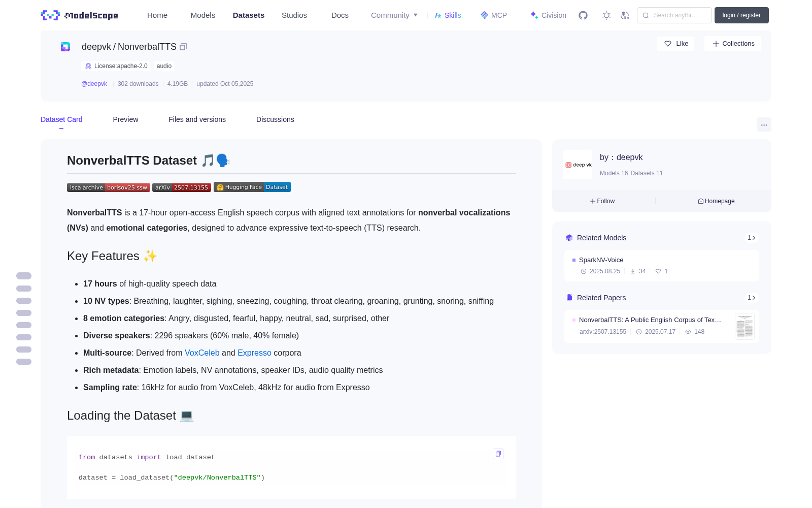The image size is (812, 508).
Task: Click the login / register button
Action: [x=741, y=15]
